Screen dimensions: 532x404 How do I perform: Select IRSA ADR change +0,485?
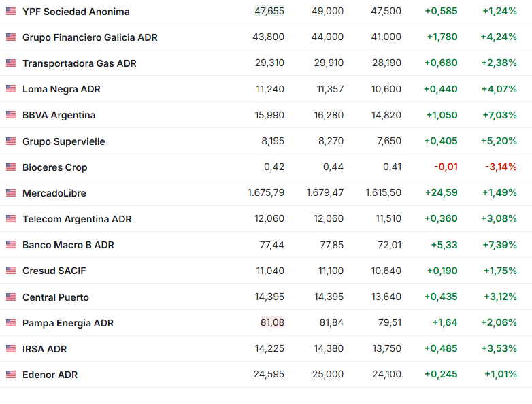[x=441, y=348]
